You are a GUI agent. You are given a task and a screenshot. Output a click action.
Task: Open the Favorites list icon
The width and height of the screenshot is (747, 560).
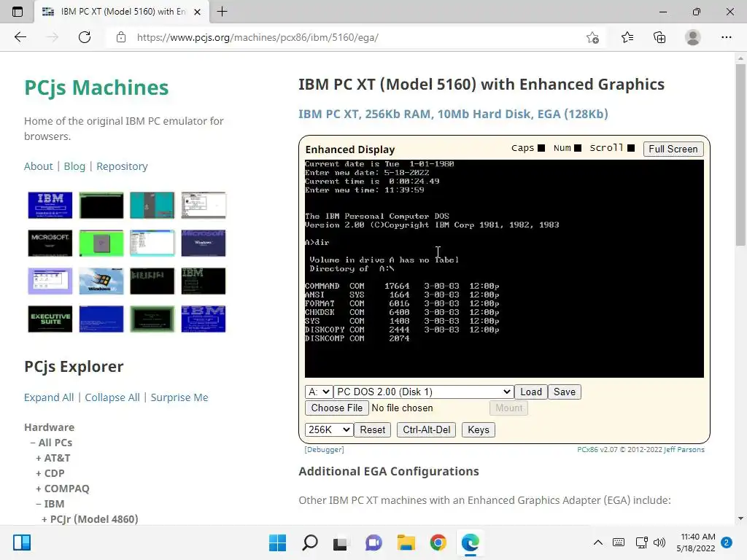pyautogui.click(x=627, y=37)
